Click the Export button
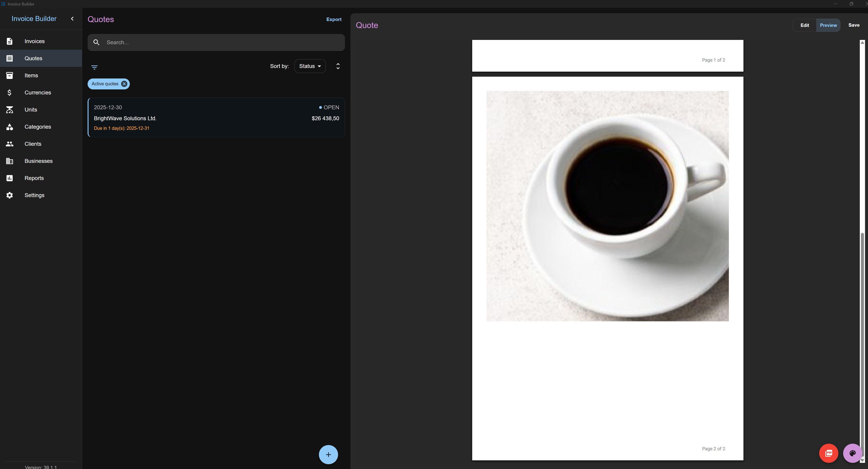This screenshot has width=868, height=469. click(334, 20)
